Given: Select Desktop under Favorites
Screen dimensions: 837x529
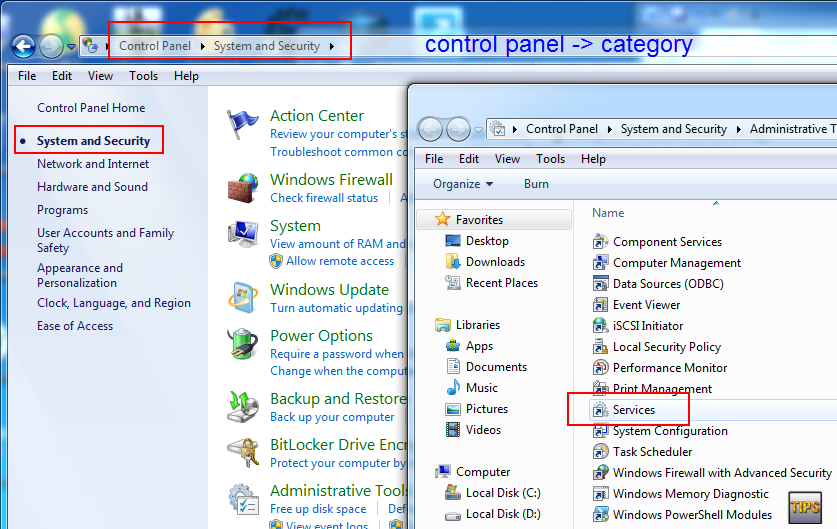Looking at the screenshot, I should 487,241.
